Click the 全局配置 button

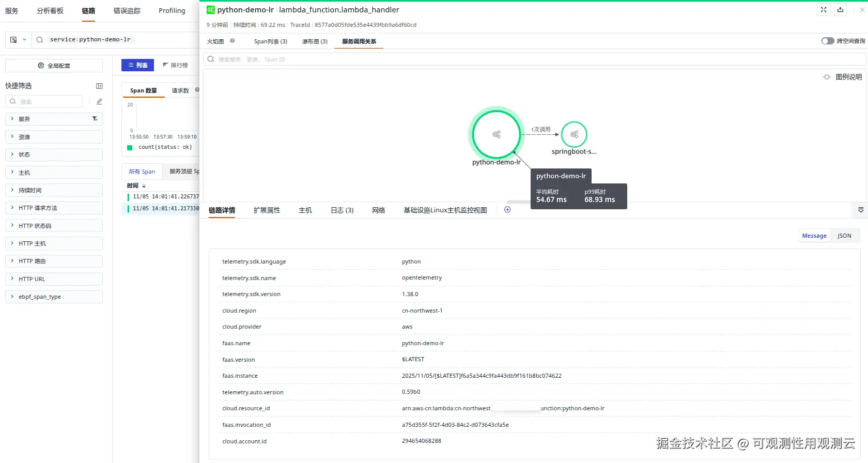(54, 66)
